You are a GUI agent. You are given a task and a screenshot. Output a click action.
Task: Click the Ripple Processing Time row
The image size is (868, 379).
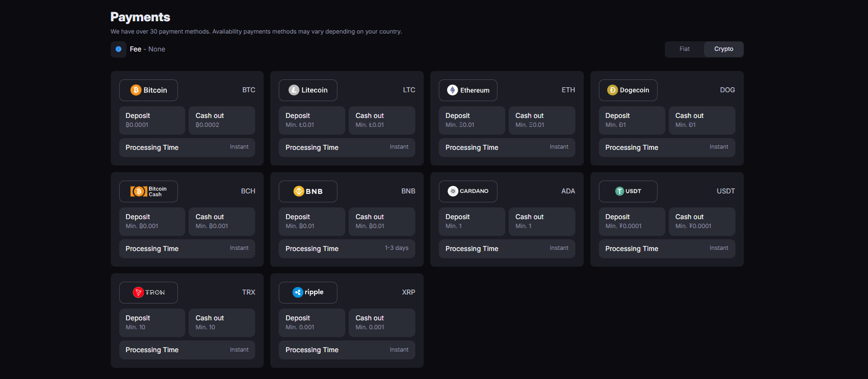coord(347,350)
